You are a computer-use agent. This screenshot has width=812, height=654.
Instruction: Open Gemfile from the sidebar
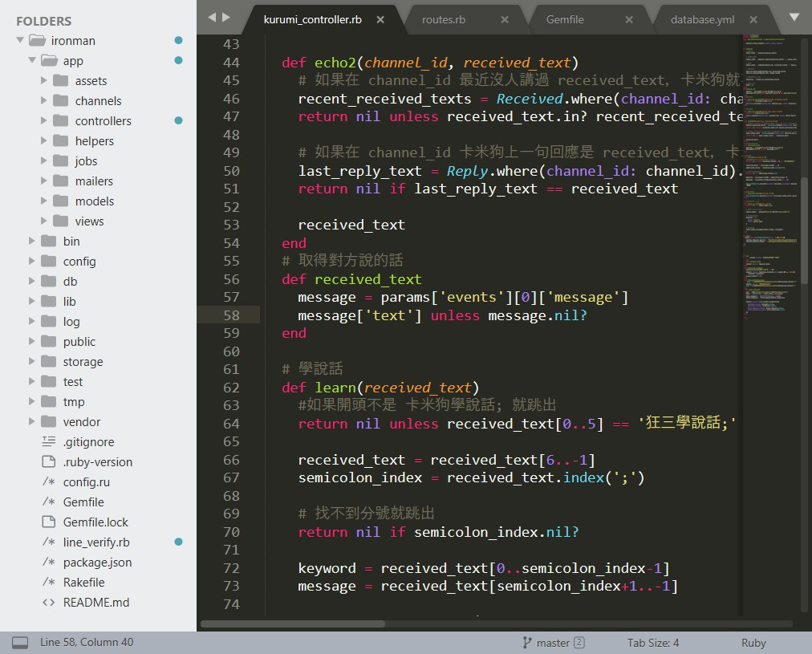(83, 502)
